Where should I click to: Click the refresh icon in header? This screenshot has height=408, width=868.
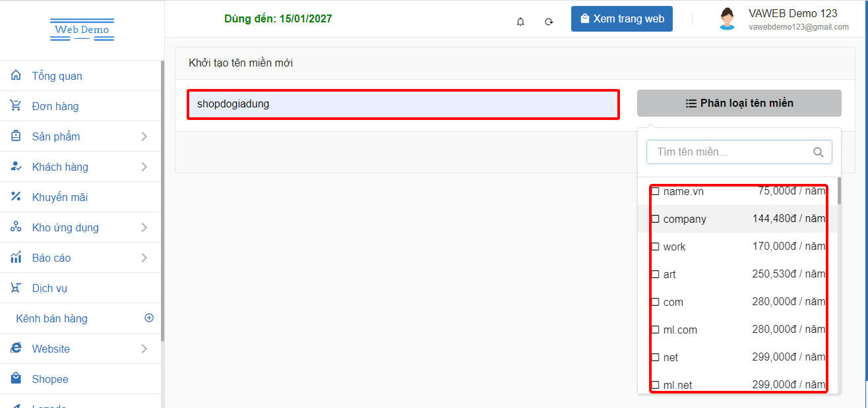tap(549, 22)
